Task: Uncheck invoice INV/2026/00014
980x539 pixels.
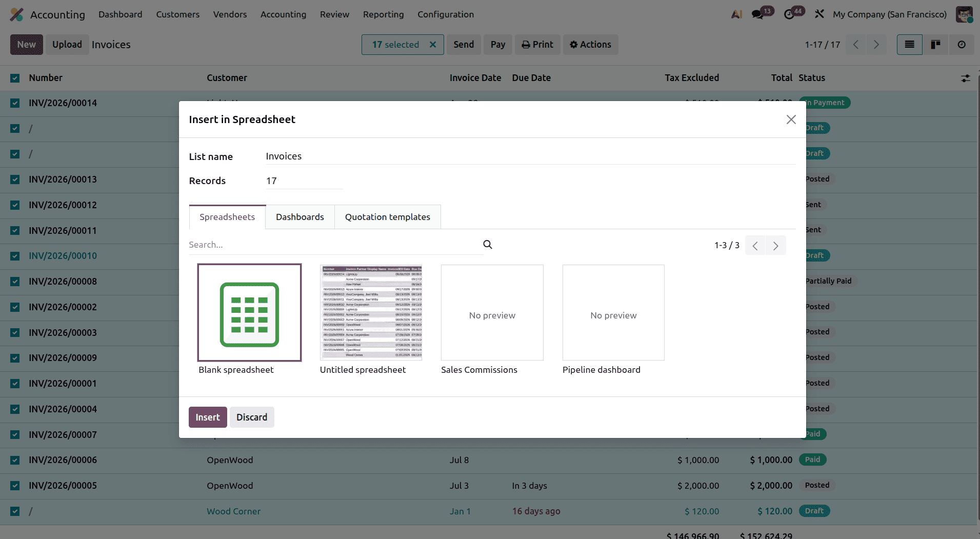Action: tap(15, 103)
